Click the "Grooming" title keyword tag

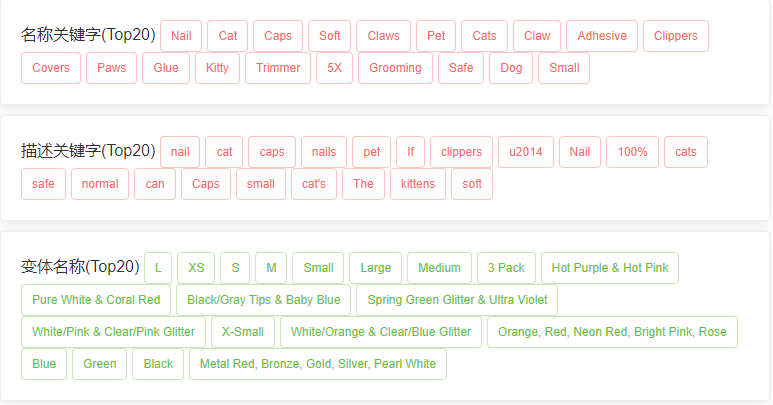point(396,68)
